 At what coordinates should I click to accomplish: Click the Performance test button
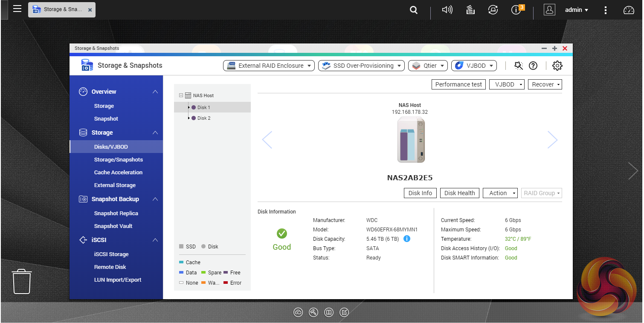[x=458, y=84]
